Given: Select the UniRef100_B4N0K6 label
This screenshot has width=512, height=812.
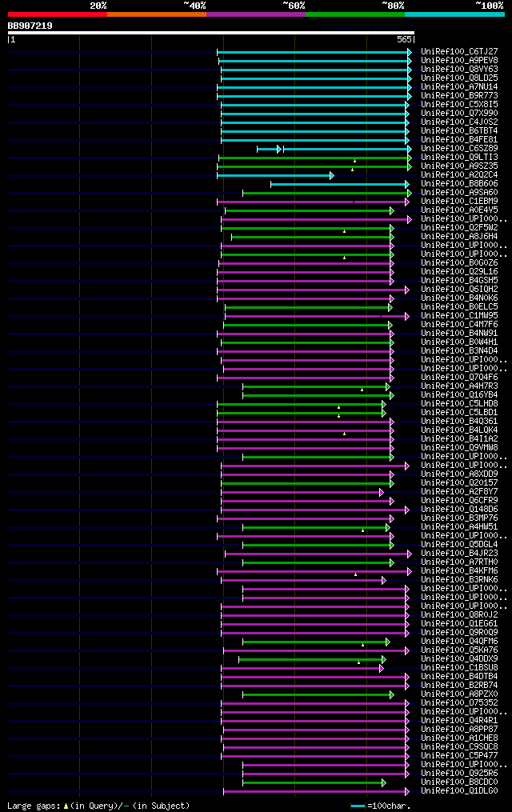Looking at the screenshot, I should 459,298.
